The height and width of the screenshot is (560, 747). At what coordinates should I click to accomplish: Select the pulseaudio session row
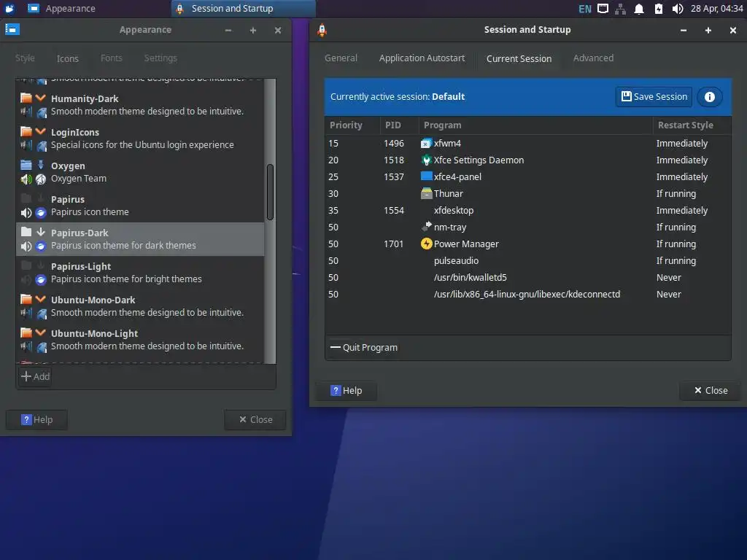coord(528,261)
